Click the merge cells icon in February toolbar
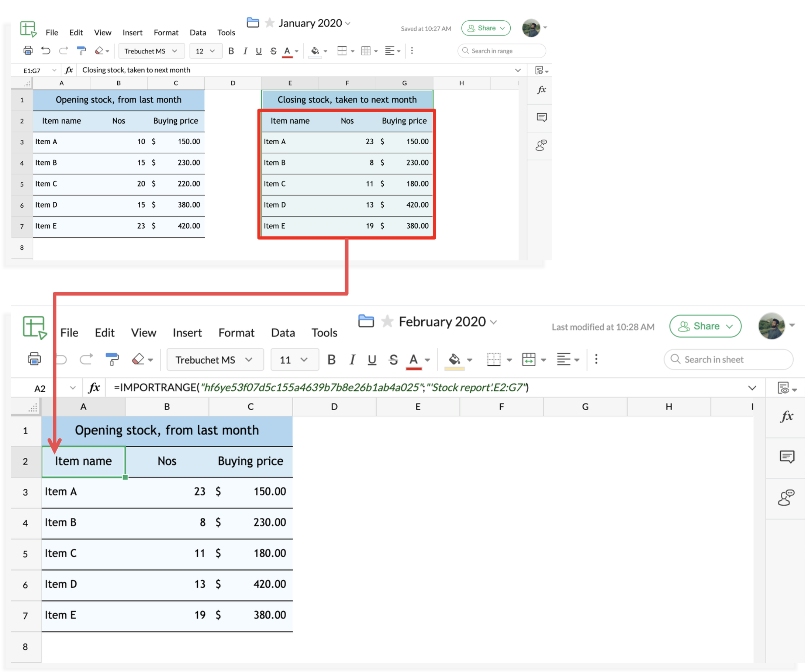The image size is (808, 672). tap(529, 359)
